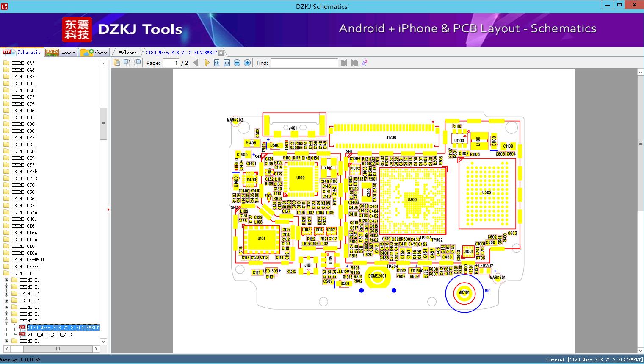Close the G120_Main_PCB_V1.2_PLACEMENT tab
Screen dimensions: 644x364
pyautogui.click(x=221, y=53)
